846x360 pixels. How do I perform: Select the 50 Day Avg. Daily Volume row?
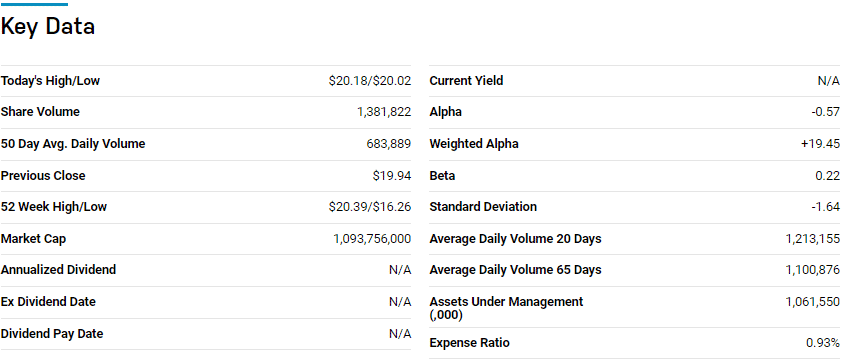coord(206,144)
